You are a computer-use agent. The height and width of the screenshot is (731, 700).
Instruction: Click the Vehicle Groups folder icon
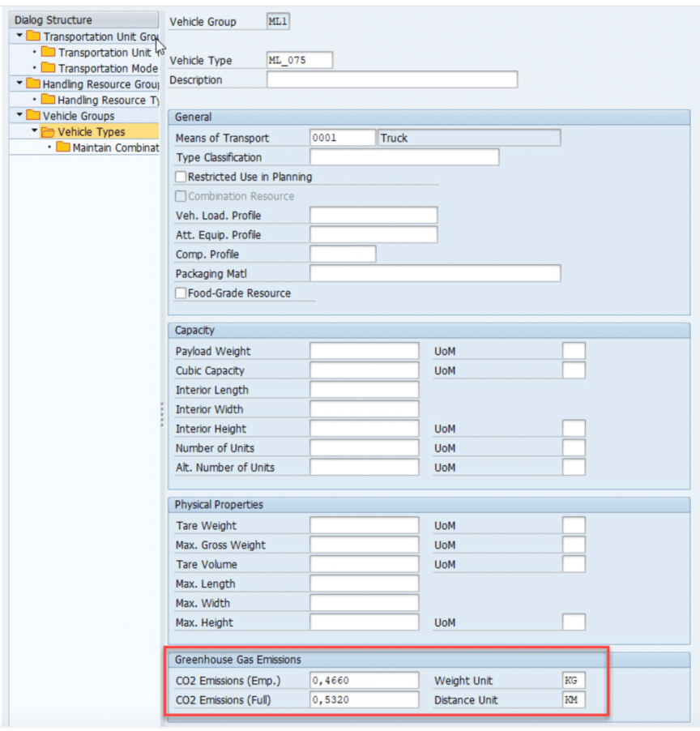pos(33,116)
